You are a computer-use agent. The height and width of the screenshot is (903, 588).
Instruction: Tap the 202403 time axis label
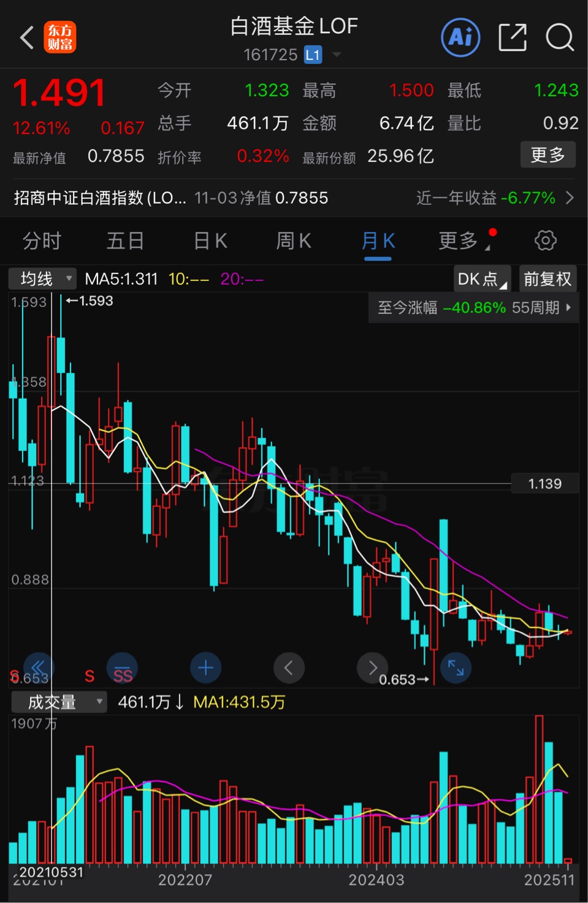[x=376, y=880]
